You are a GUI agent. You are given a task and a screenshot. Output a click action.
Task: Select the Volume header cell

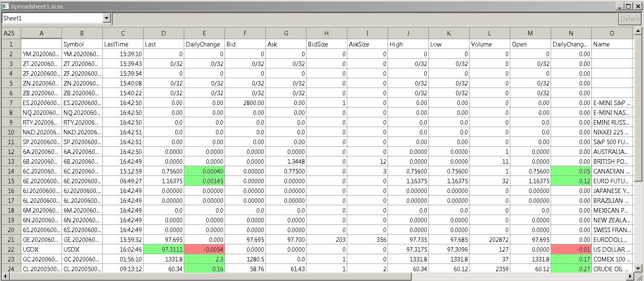coord(490,44)
